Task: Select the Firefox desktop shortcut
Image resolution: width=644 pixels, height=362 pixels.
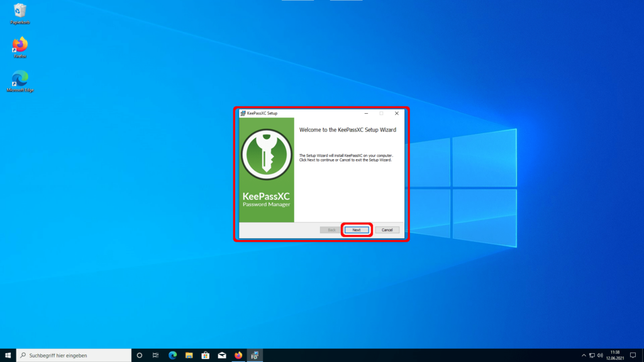Action: pyautogui.click(x=19, y=47)
